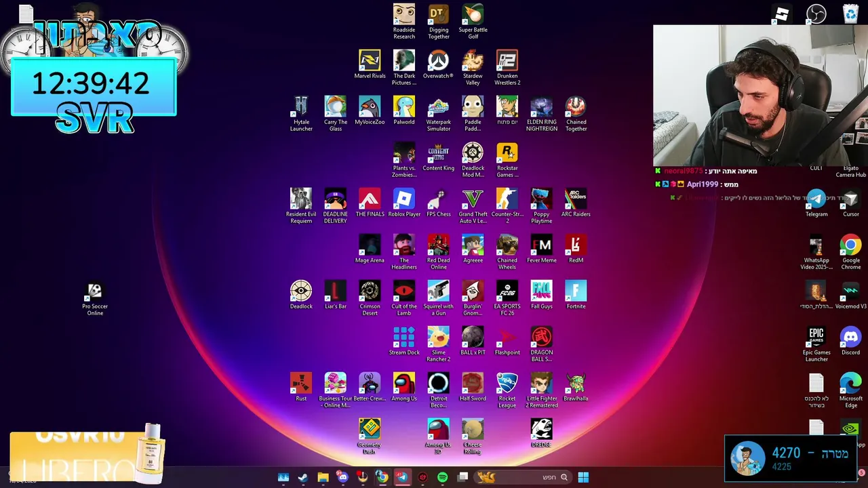This screenshot has height=488, width=868.
Task: Select the Voicemod V3 icon
Action: click(850, 295)
